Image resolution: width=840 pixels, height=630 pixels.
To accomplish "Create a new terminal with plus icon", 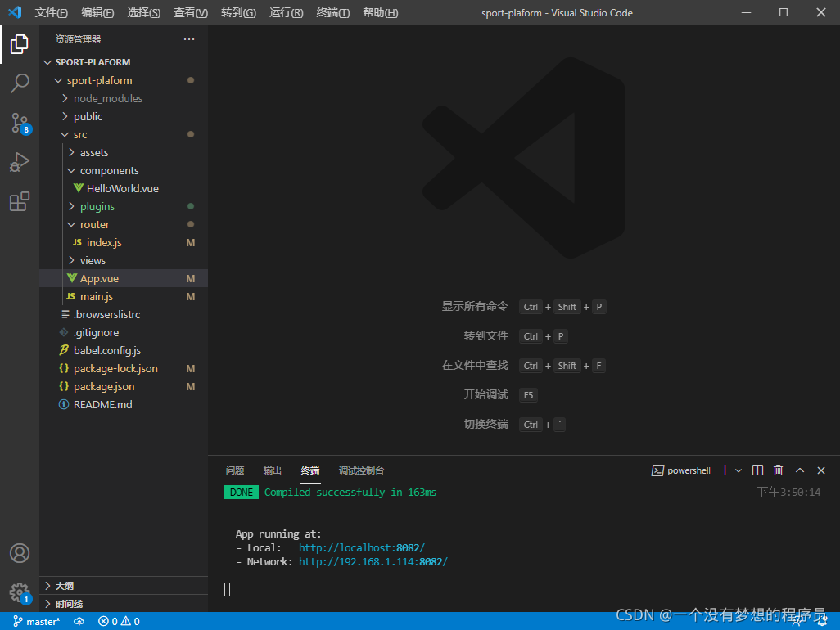I will (x=725, y=470).
